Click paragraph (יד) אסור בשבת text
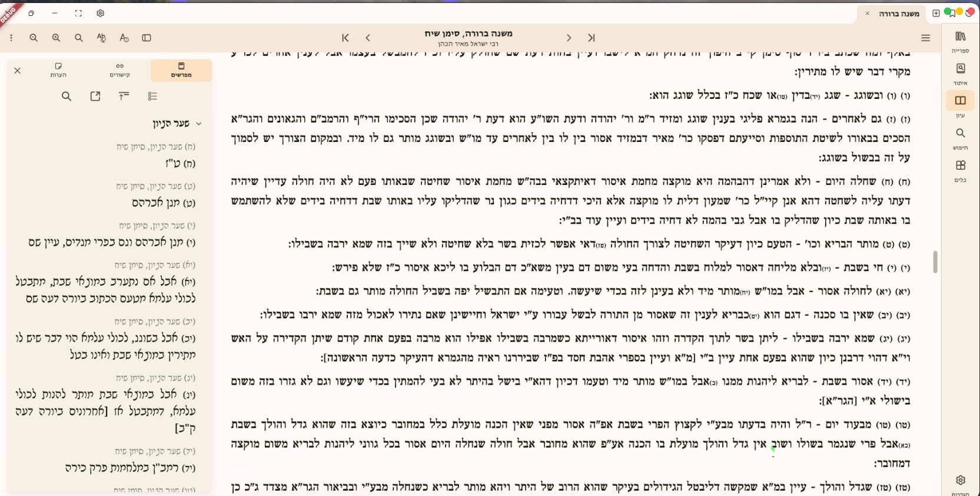The width and height of the screenshot is (980, 496). pos(570,391)
